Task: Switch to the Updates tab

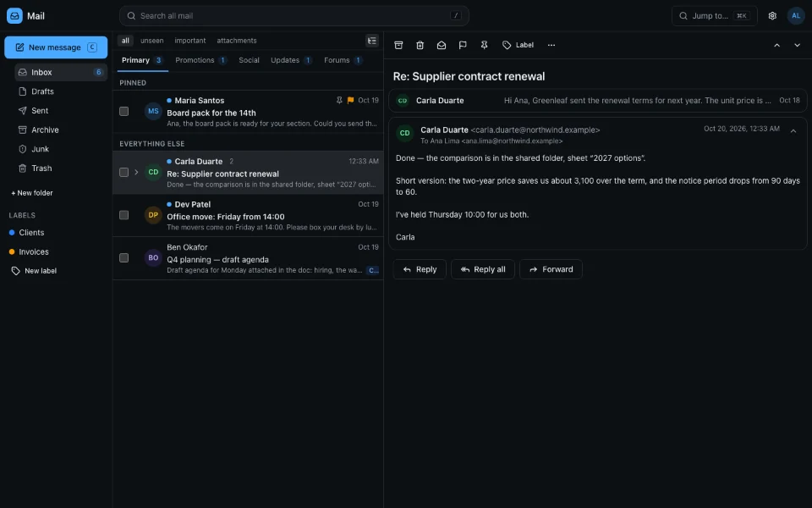Action: [291, 60]
